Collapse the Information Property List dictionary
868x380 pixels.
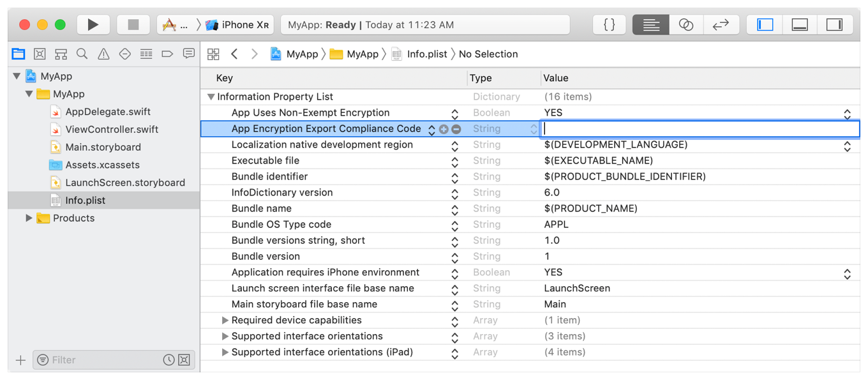tap(211, 97)
